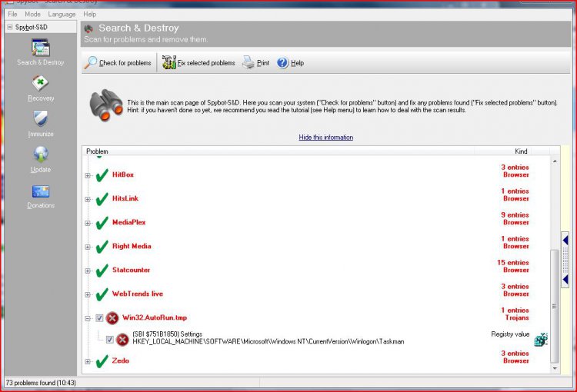Click the Fix selected problems icon
Screen dimensions: 577x392
169,62
